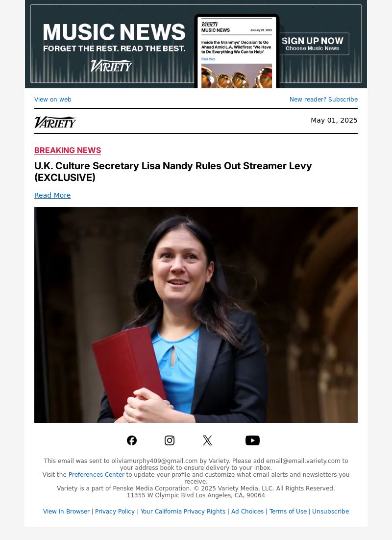Viewport: 392px width, 540px height.
Task: Click the Variety logo below the banner
Action: pyautogui.click(x=55, y=122)
